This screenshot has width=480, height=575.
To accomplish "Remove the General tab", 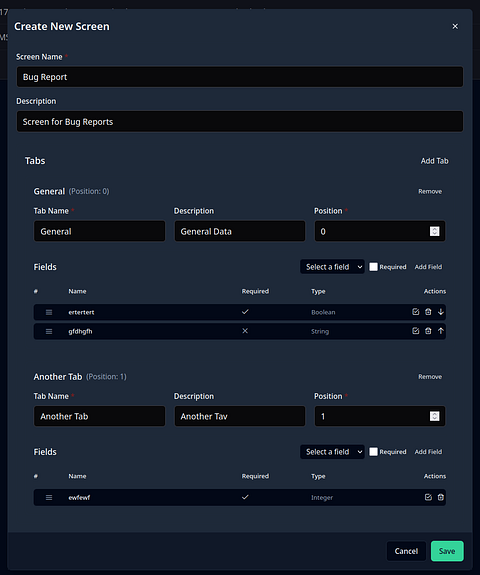I will click(x=430, y=191).
